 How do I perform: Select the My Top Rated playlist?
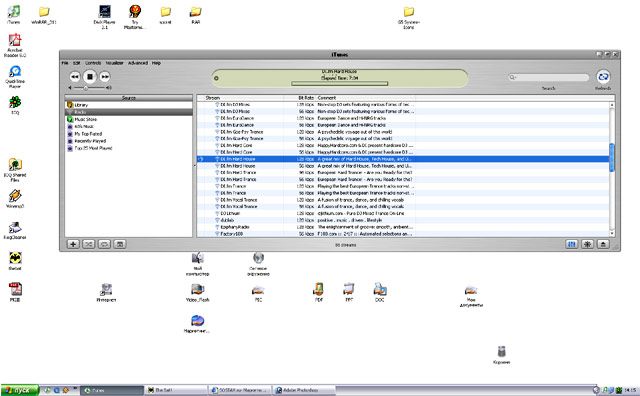click(129, 133)
